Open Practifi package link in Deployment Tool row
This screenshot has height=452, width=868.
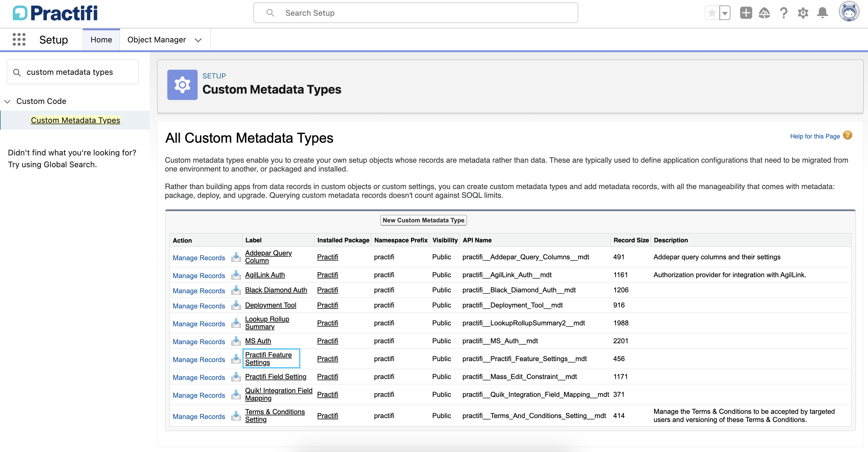(x=328, y=305)
